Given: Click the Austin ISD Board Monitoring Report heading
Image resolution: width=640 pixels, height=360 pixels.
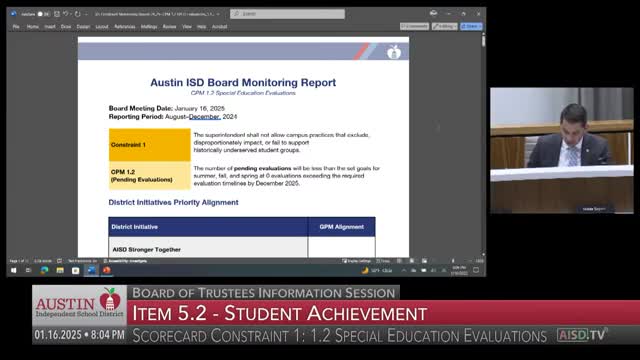Looking at the screenshot, I should pyautogui.click(x=243, y=82).
